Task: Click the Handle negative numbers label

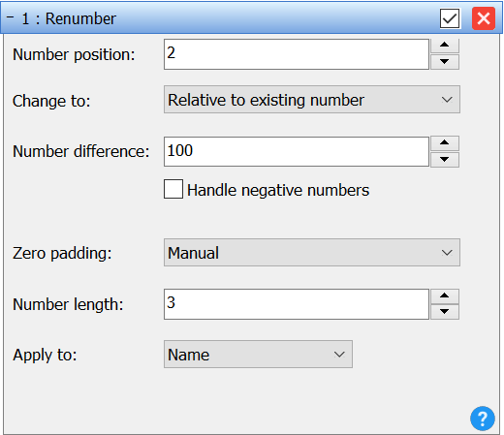Action: (278, 190)
